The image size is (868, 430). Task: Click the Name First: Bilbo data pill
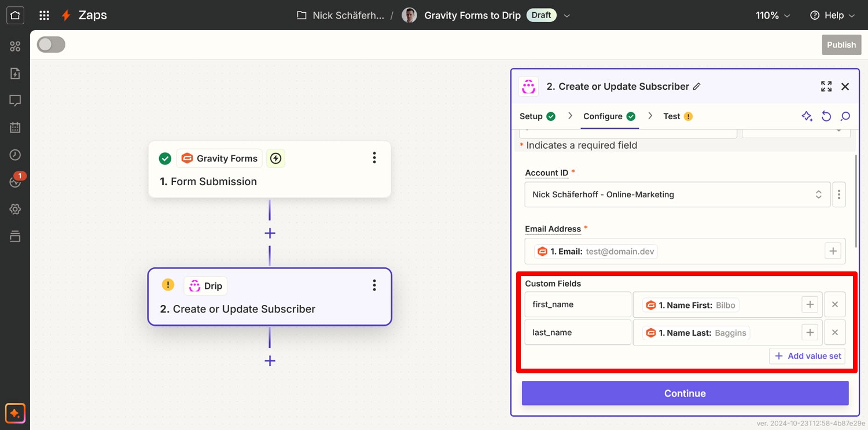(692, 305)
